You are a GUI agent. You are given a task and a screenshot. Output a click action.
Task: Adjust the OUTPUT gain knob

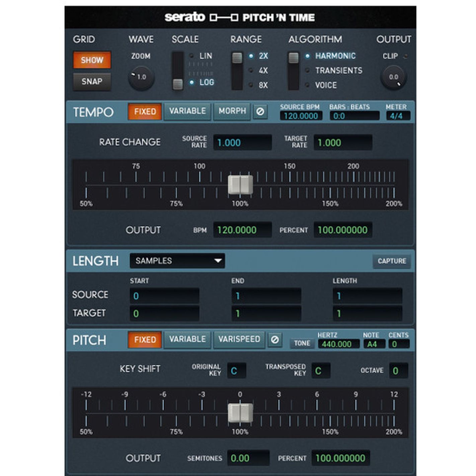tap(393, 78)
